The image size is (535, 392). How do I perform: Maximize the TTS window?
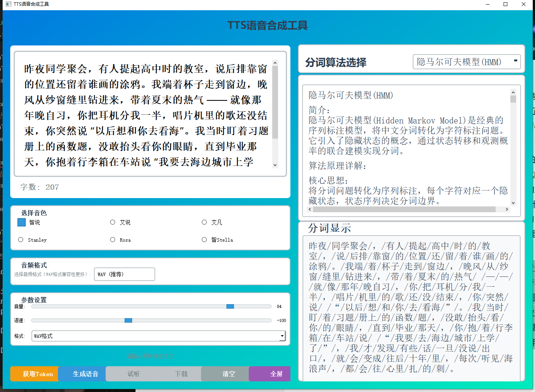(505, 4)
